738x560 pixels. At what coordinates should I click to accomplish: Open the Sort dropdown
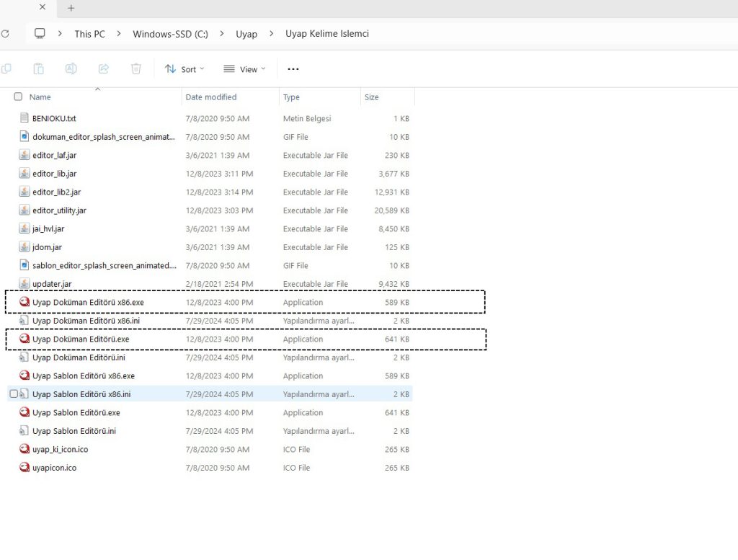point(184,69)
